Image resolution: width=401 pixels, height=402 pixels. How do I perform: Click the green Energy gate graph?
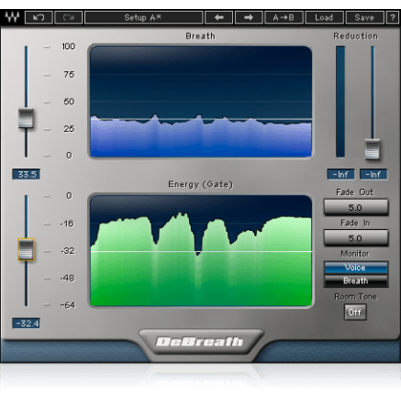coord(201,250)
